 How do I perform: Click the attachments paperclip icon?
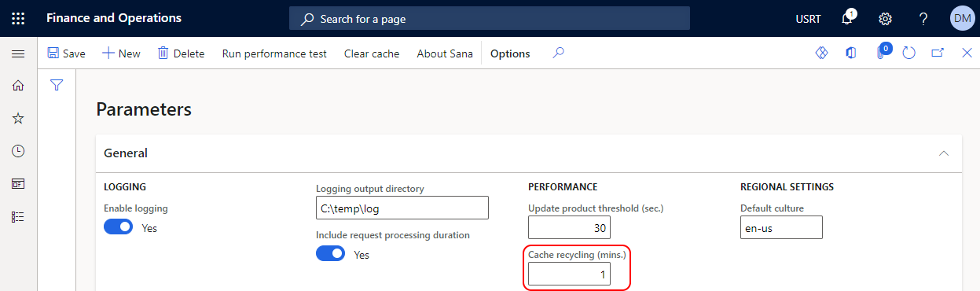(881, 53)
